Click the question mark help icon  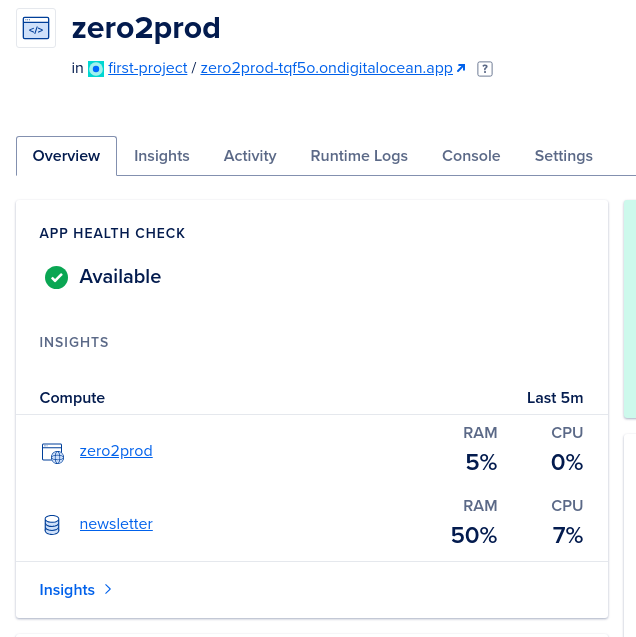485,69
